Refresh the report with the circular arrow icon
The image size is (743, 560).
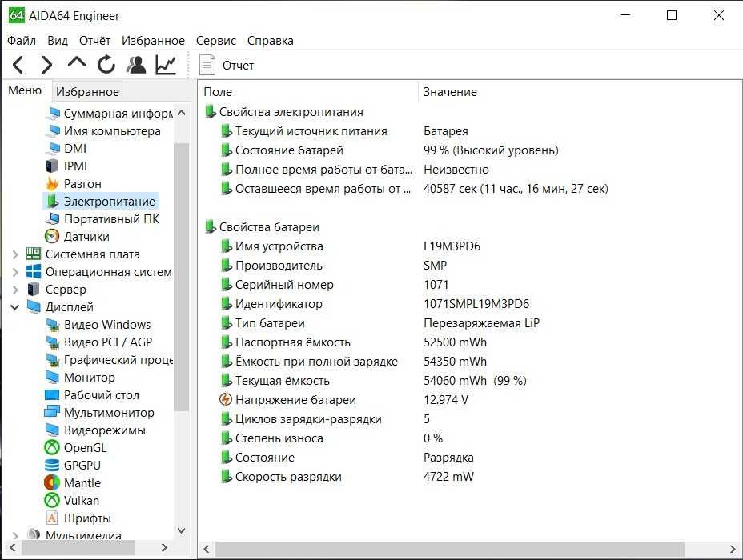[x=106, y=65]
